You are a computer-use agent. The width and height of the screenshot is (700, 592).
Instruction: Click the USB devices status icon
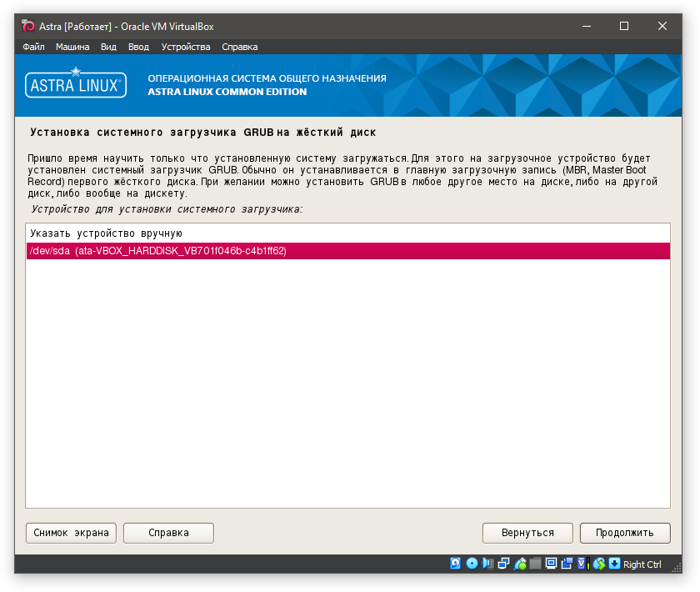[x=520, y=564]
